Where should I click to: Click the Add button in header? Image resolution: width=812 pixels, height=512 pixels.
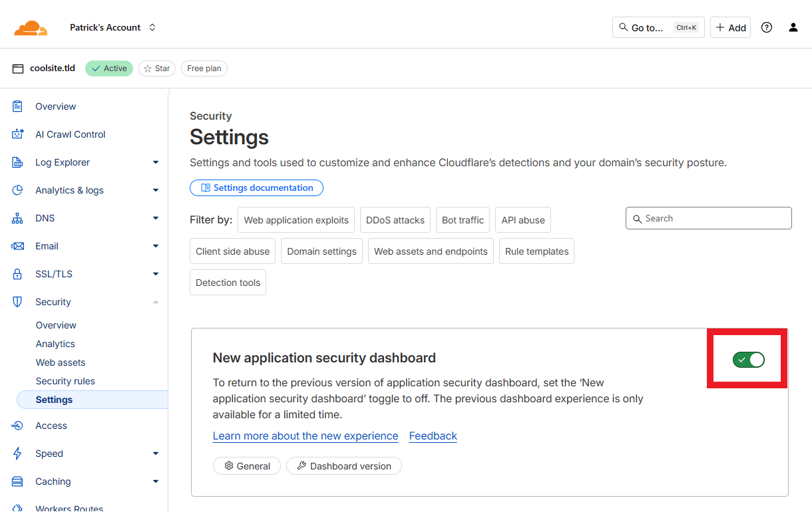click(730, 27)
